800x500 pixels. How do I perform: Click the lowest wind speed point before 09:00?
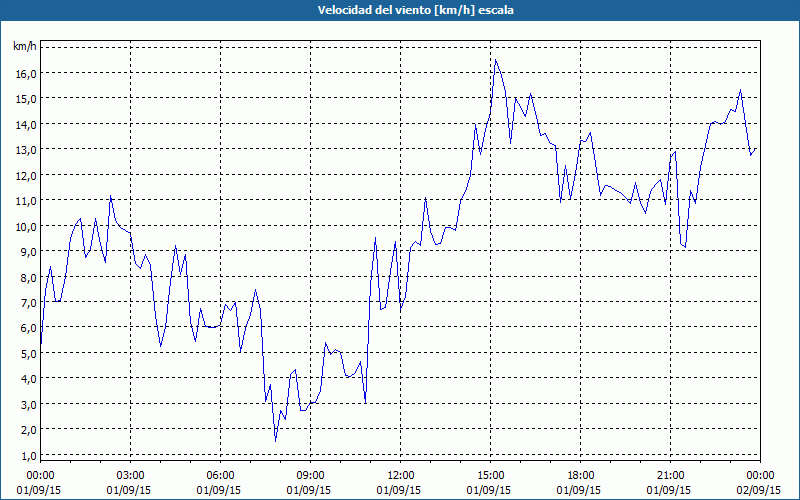276,441
